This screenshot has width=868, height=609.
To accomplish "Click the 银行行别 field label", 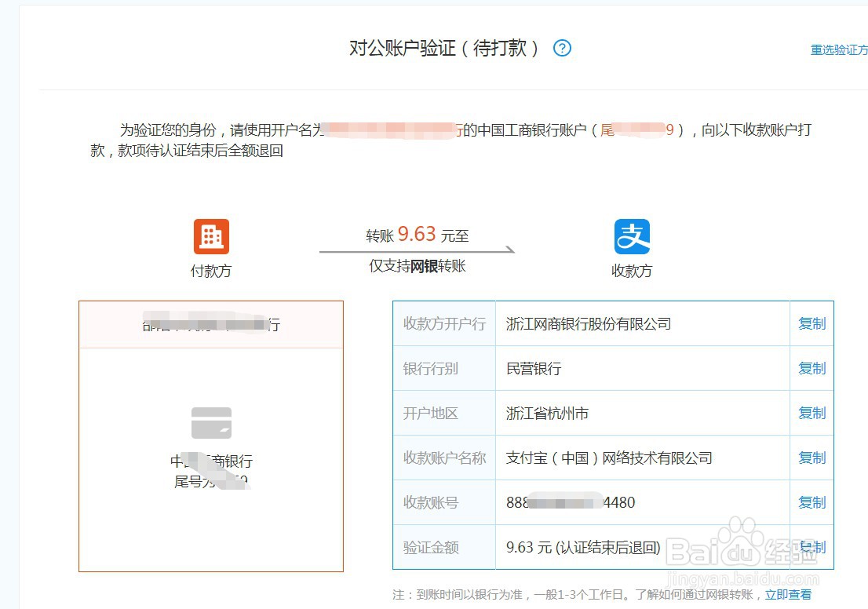I will point(430,369).
